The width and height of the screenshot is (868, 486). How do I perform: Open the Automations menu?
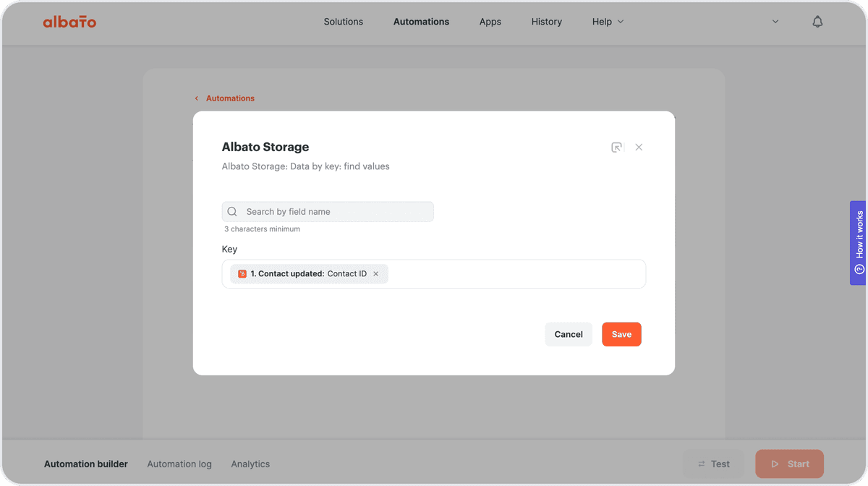[x=421, y=22]
